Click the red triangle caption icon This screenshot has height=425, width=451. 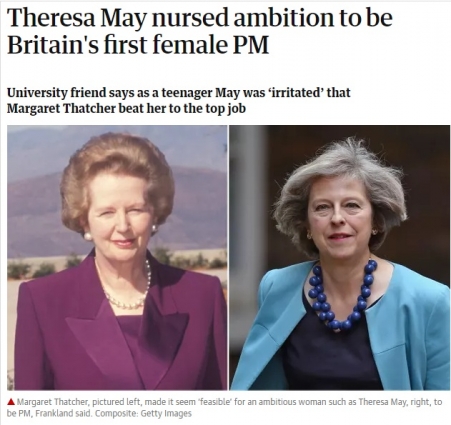pyautogui.click(x=11, y=402)
